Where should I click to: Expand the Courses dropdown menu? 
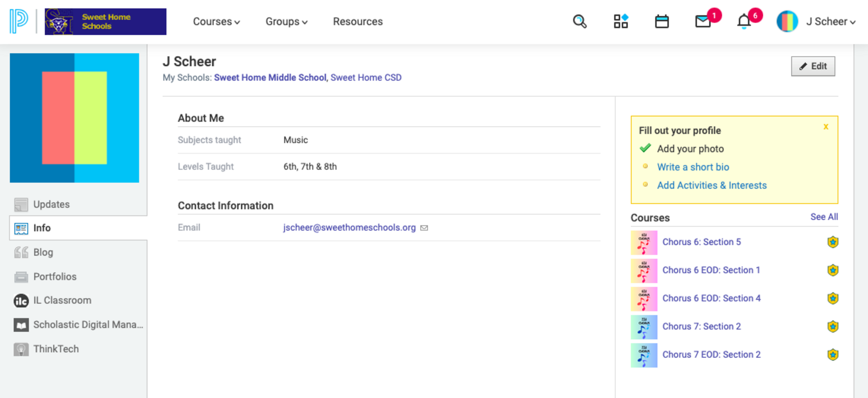pyautogui.click(x=216, y=22)
